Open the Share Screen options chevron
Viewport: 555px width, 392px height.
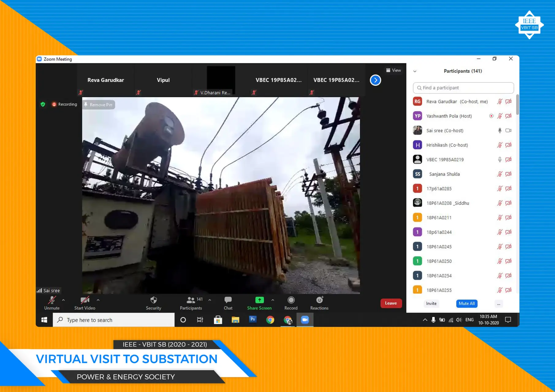(273, 300)
